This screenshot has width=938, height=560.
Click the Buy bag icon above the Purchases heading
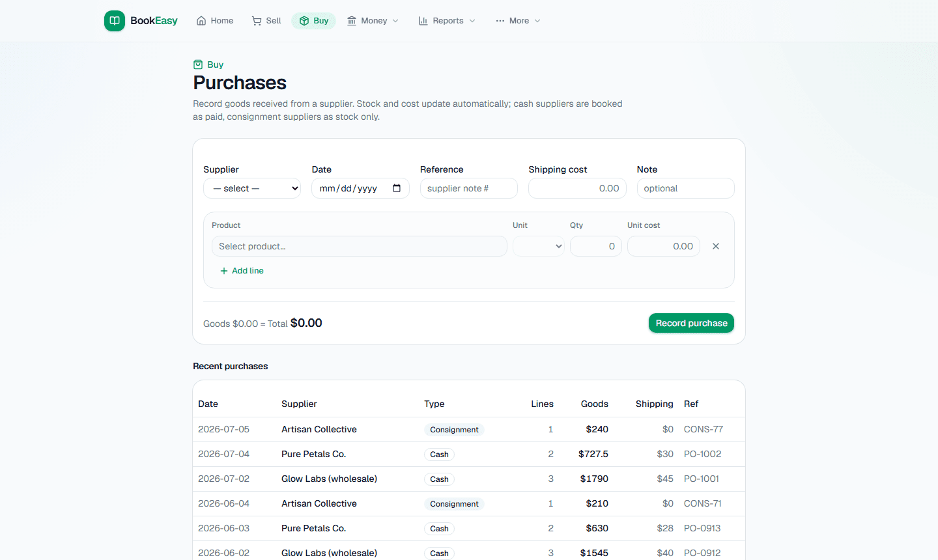198,64
